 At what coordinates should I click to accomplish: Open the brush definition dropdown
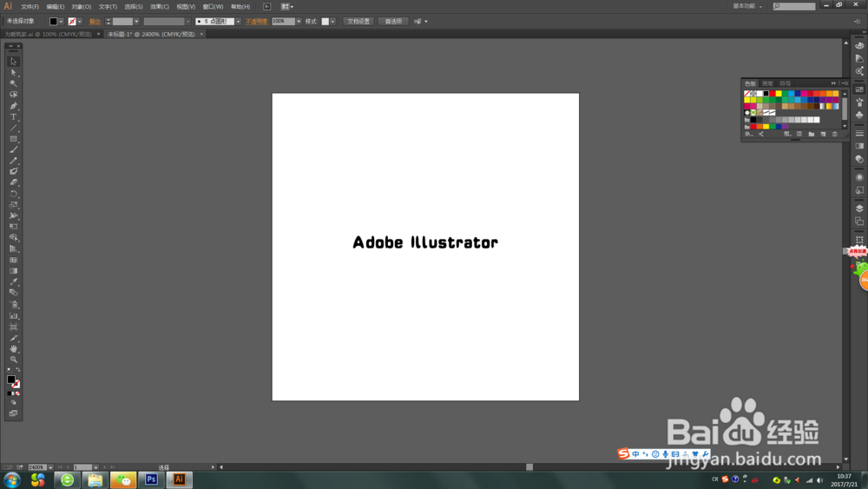pyautogui.click(x=238, y=22)
